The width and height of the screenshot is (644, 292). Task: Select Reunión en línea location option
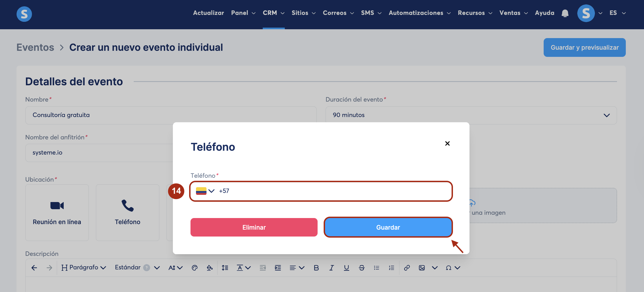pos(57,213)
